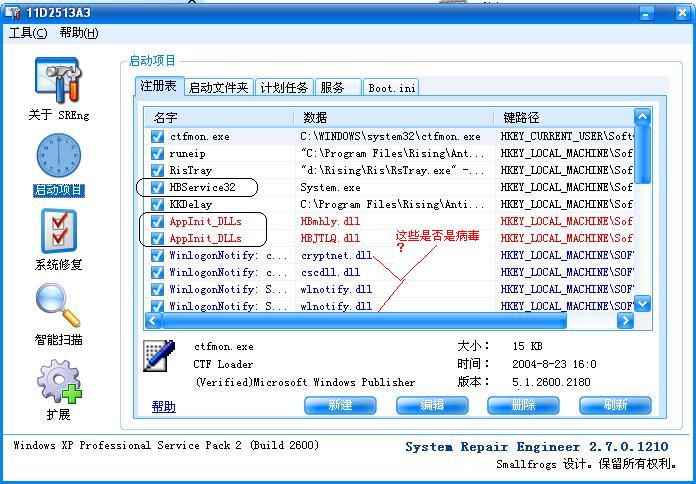Click the 刷新 button
696x484 pixels.
[x=615, y=405]
